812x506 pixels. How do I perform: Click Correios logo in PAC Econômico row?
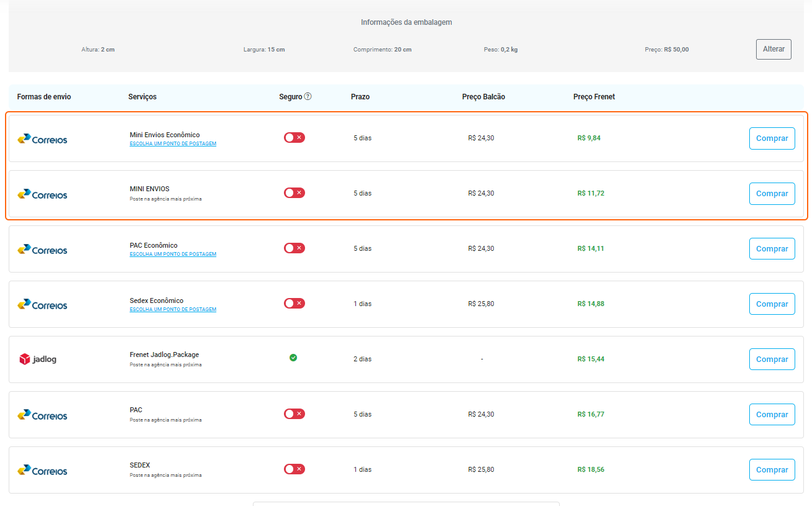tap(42, 250)
